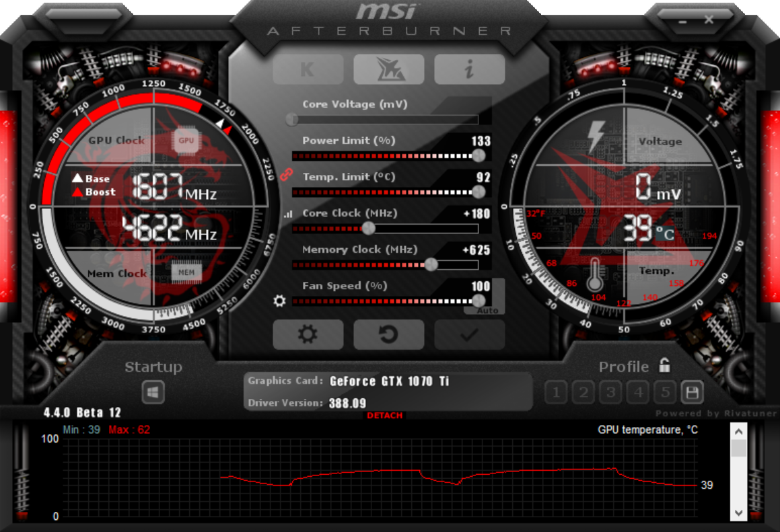Click the Base clock white triangle legend
Screen dimensions: 780x532
77,178
